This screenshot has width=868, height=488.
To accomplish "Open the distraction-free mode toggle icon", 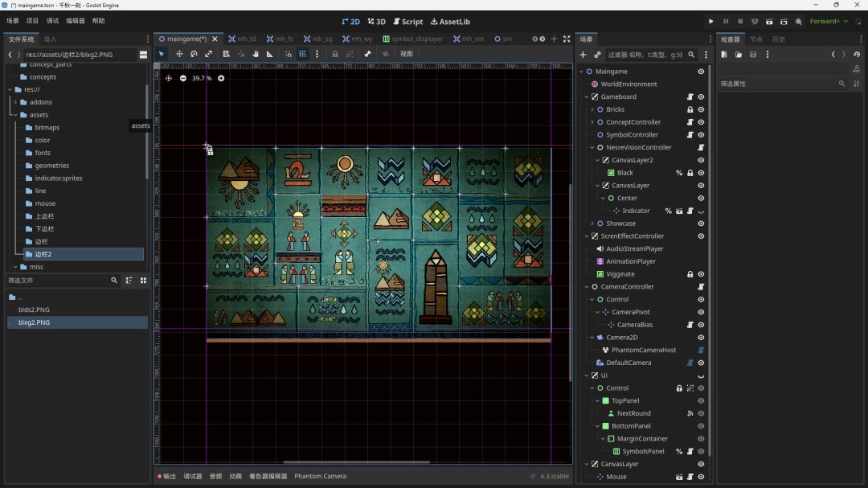I will pyautogui.click(x=567, y=39).
